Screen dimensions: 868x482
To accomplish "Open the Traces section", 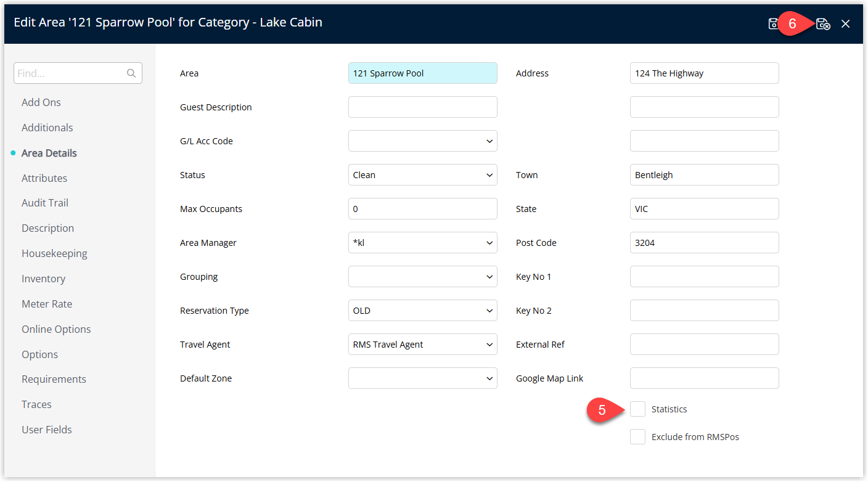I will coord(36,404).
